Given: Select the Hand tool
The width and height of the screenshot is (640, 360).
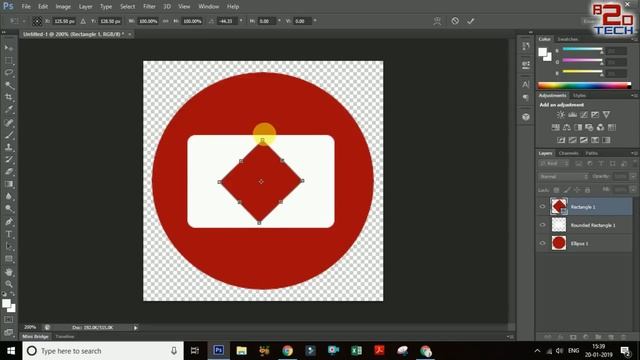Looking at the screenshot, I should point(9,272).
